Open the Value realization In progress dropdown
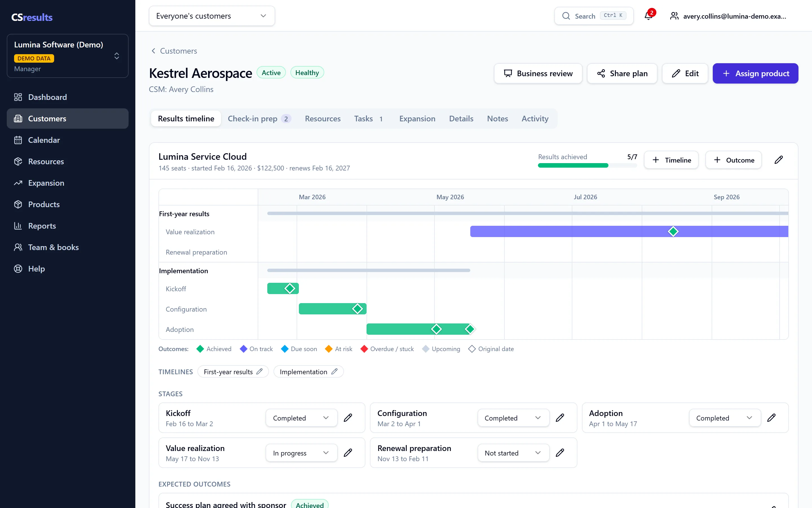Image resolution: width=812 pixels, height=508 pixels. (301, 453)
